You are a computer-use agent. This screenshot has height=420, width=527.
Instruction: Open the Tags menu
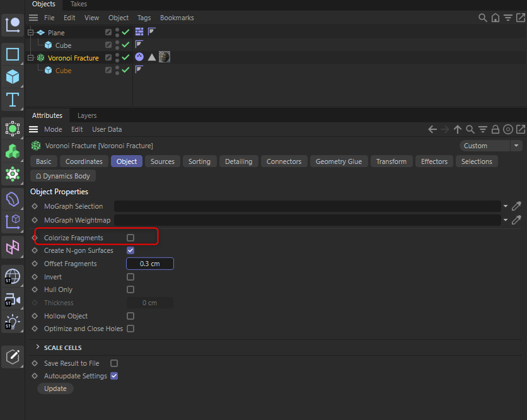tap(144, 18)
